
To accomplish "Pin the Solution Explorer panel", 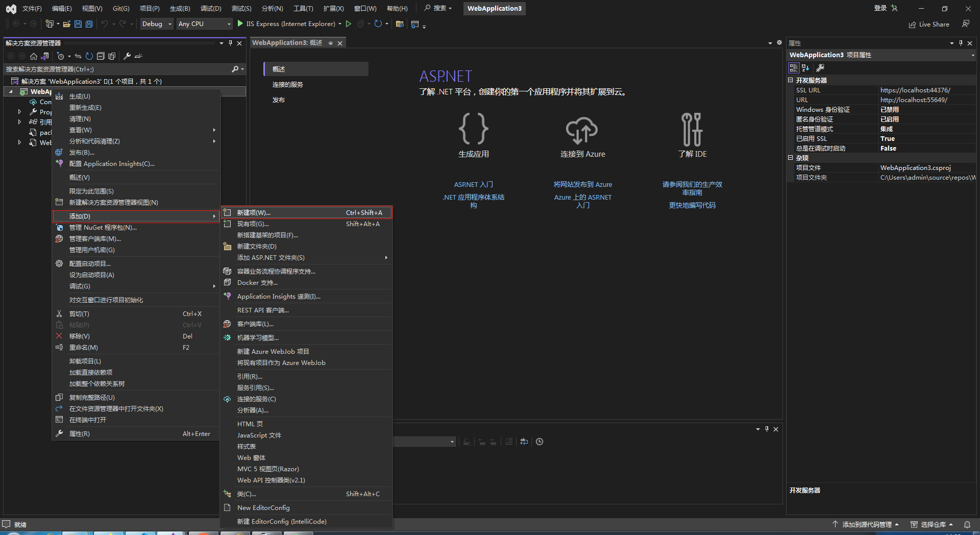I will tap(230, 43).
